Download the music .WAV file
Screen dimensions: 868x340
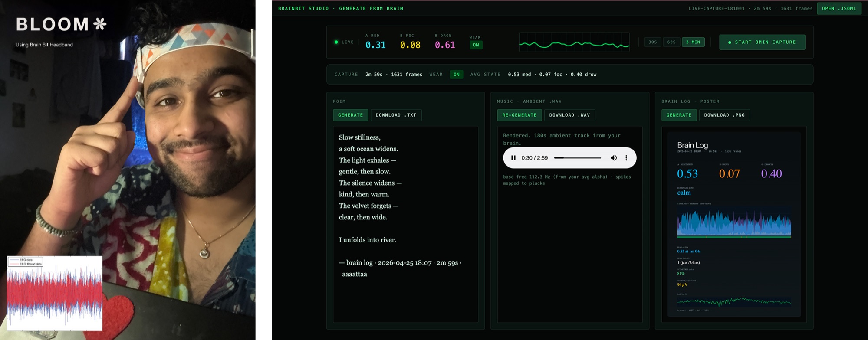click(x=569, y=115)
